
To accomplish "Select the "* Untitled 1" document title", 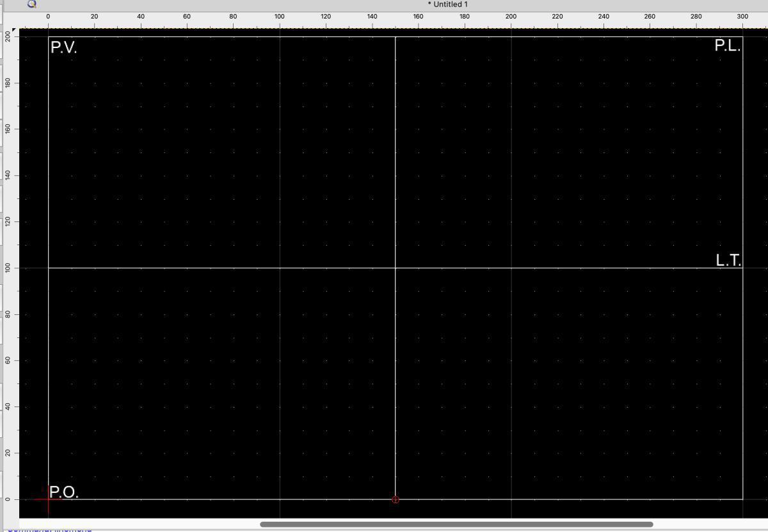I will (x=447, y=4).
